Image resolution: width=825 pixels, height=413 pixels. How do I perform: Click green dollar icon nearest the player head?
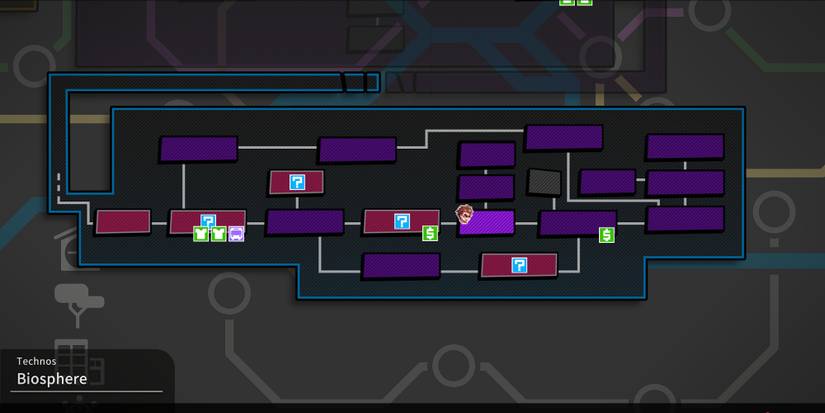click(x=430, y=233)
